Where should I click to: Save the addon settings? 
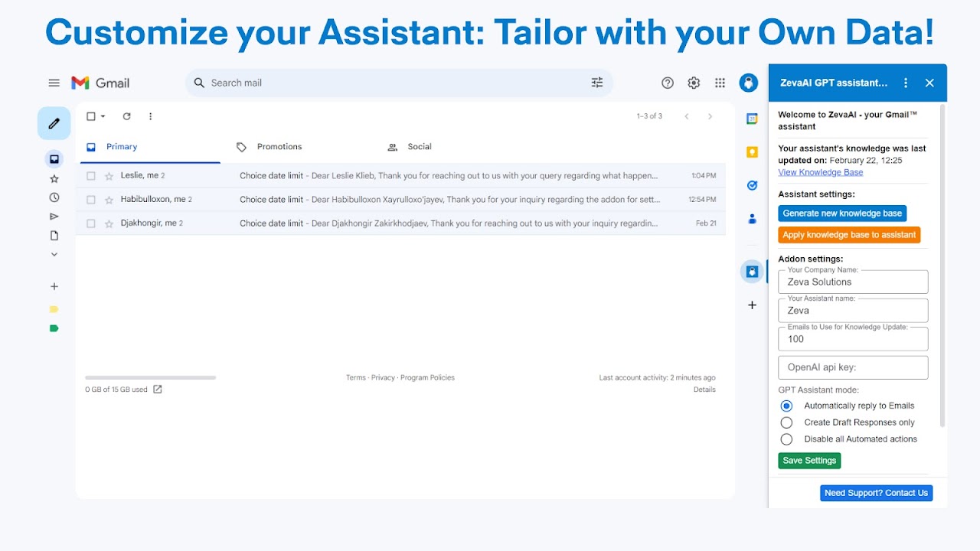[x=809, y=461]
